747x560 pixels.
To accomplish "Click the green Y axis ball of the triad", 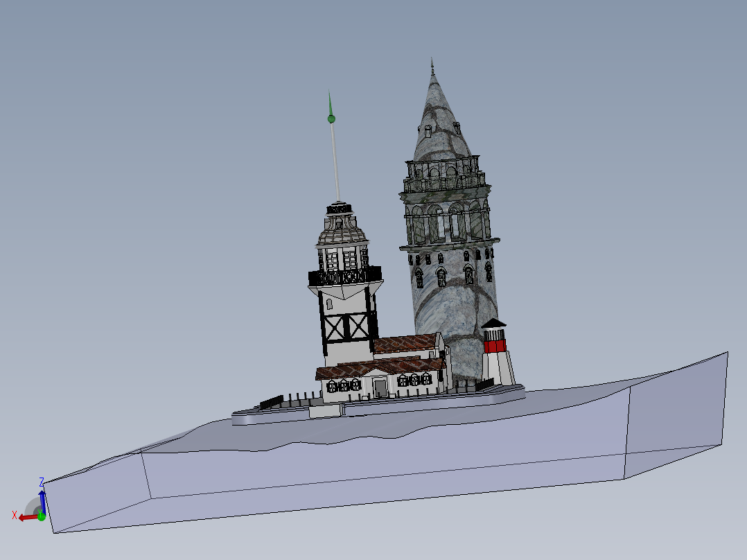I will (x=42, y=516).
